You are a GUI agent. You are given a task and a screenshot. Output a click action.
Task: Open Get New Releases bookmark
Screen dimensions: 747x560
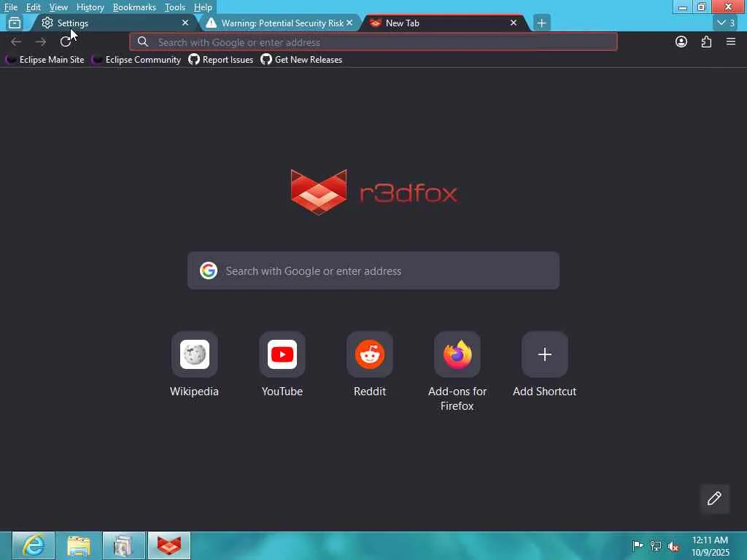[x=301, y=60]
